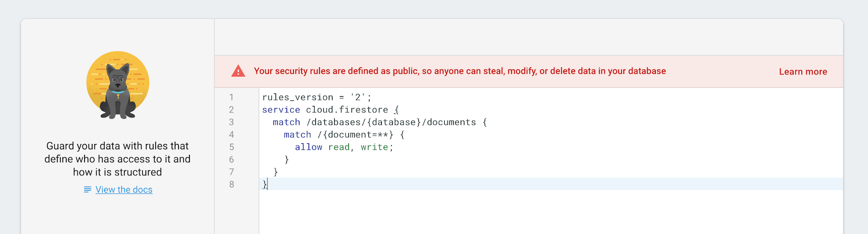Click line number 5 in the editor gutter
This screenshot has width=868, height=234.
(x=231, y=147)
